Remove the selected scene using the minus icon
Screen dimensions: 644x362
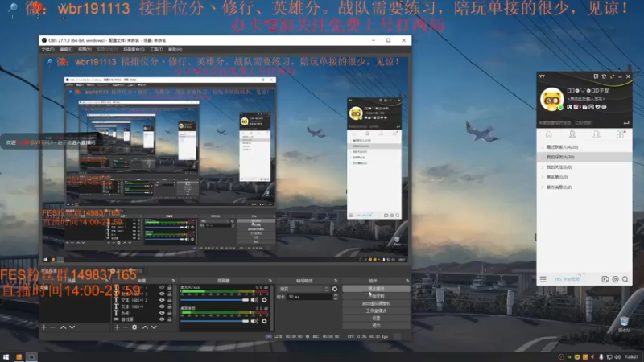pos(52,327)
